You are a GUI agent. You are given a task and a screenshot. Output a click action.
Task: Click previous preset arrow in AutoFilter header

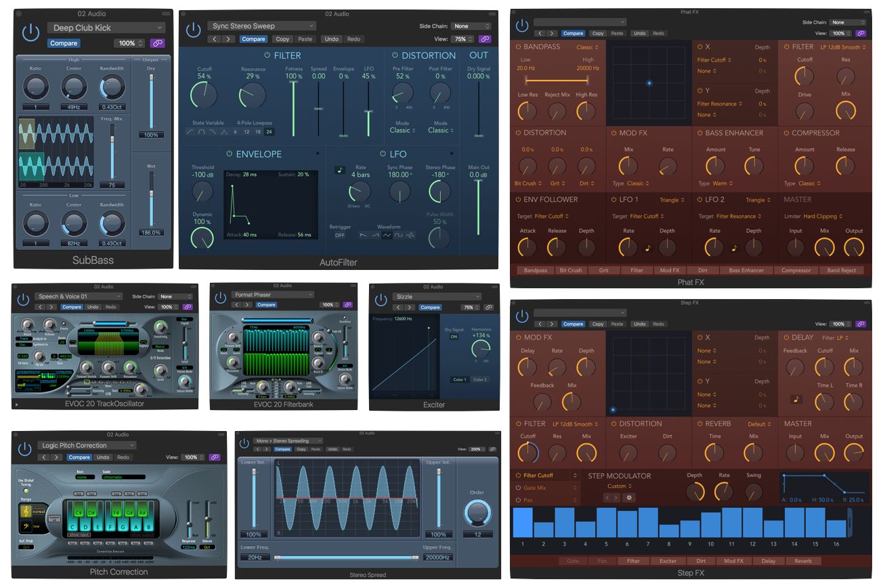(x=214, y=39)
